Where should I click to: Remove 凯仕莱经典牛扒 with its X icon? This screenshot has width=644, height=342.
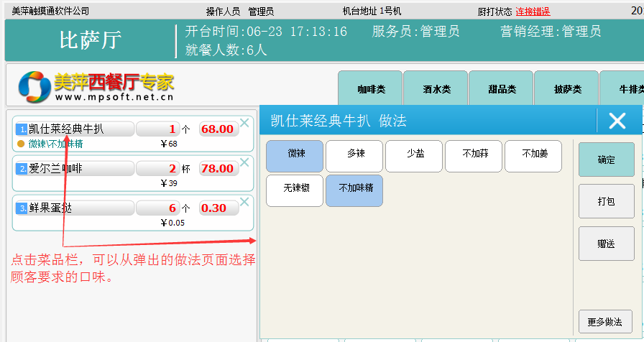point(244,123)
